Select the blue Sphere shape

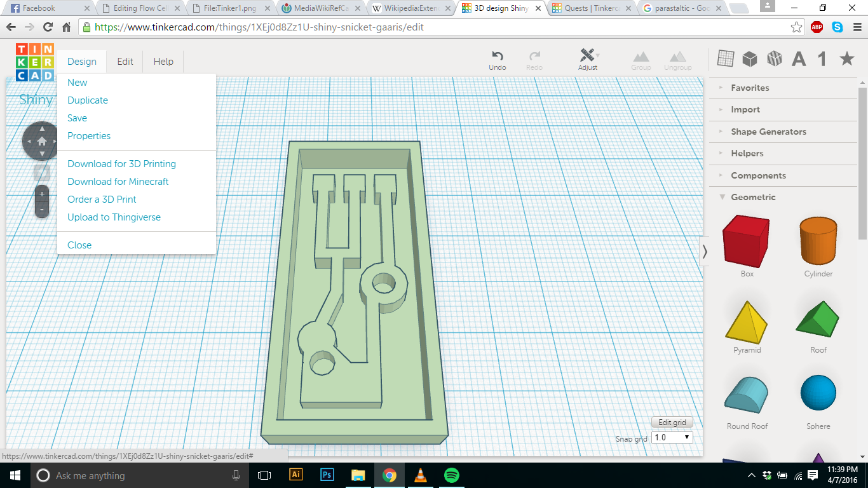tap(818, 393)
